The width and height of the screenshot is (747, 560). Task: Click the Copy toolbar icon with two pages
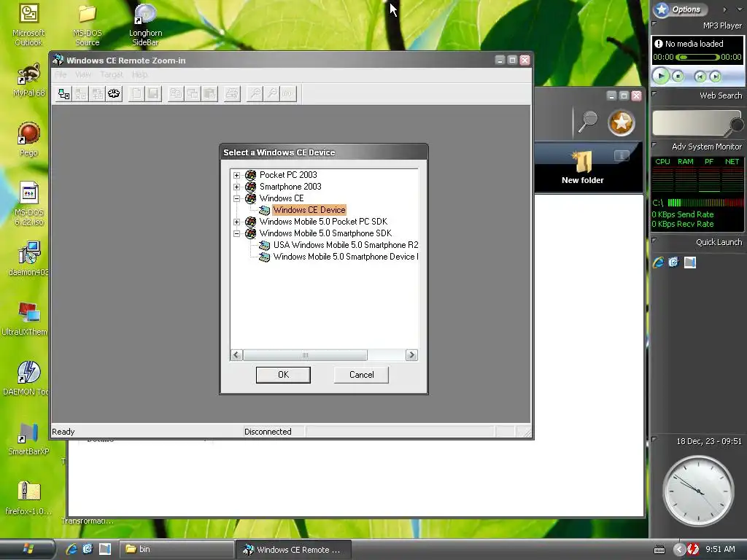point(176,94)
